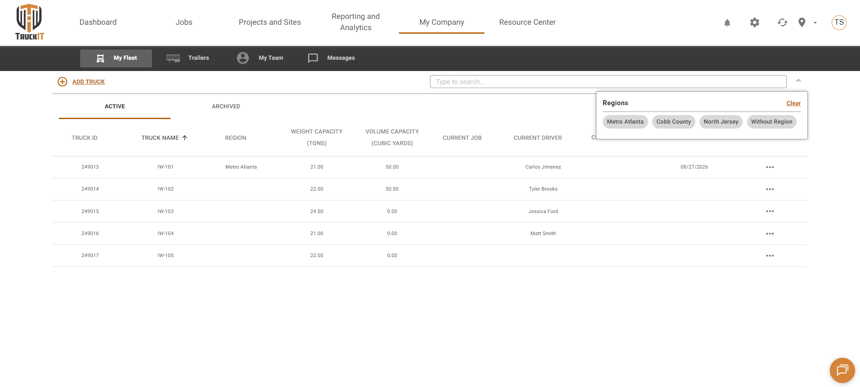Viewport: 860px width, 387px height.
Task: Click the Messages speech bubble icon
Action: (x=313, y=58)
